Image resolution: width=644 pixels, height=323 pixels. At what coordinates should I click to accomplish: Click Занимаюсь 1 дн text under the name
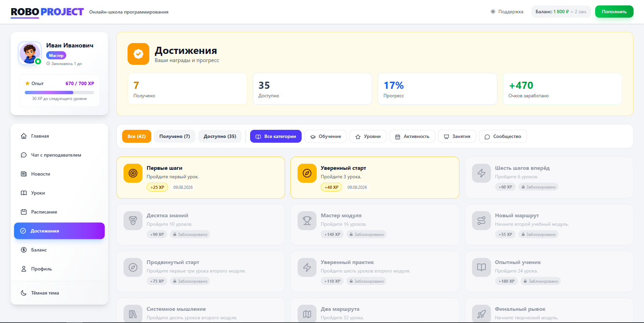point(64,64)
